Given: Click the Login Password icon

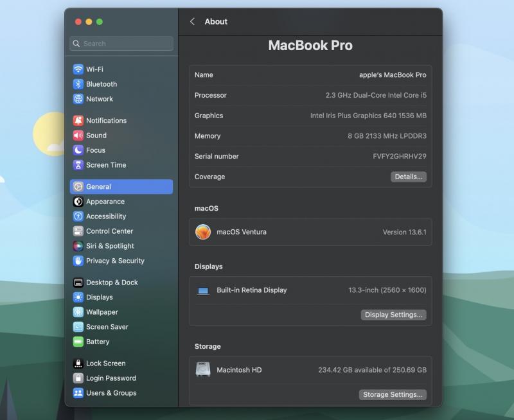Looking at the screenshot, I should 78,378.
